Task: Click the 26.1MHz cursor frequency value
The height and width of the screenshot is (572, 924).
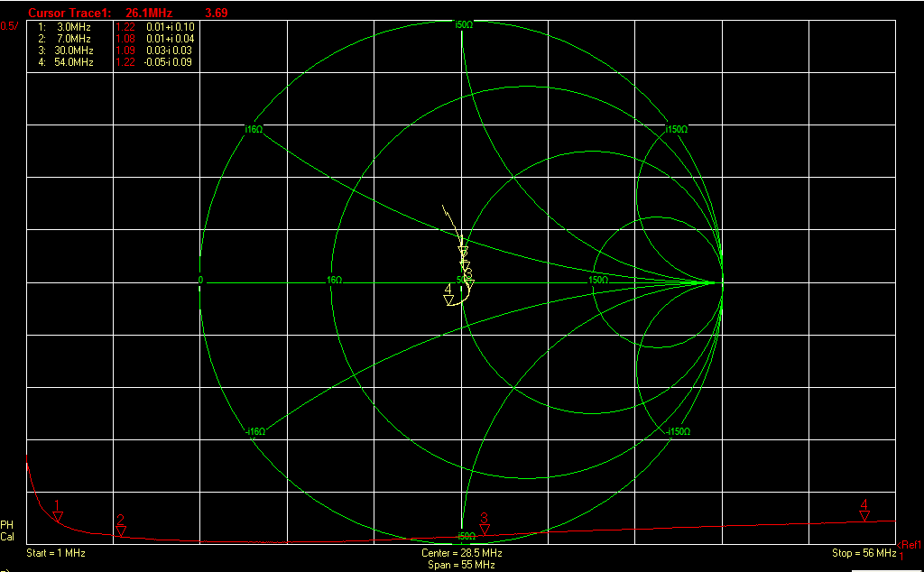Action: click(149, 13)
